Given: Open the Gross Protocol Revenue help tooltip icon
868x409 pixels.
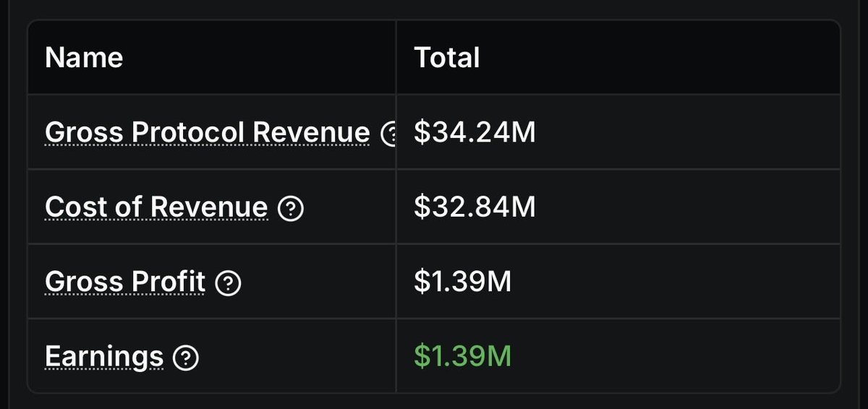Looking at the screenshot, I should pyautogui.click(x=388, y=133).
